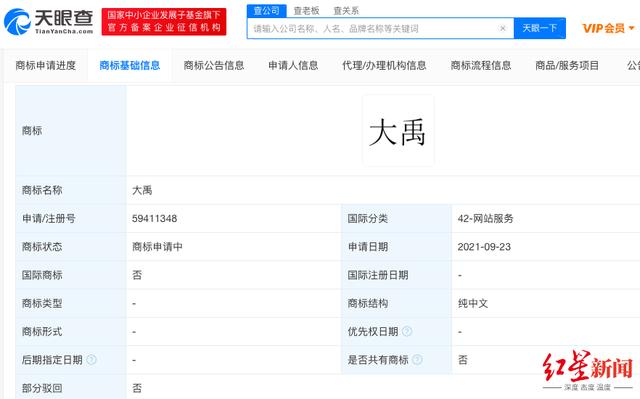Click the 商标名称 label cell
640x399 pixels.
click(71, 190)
